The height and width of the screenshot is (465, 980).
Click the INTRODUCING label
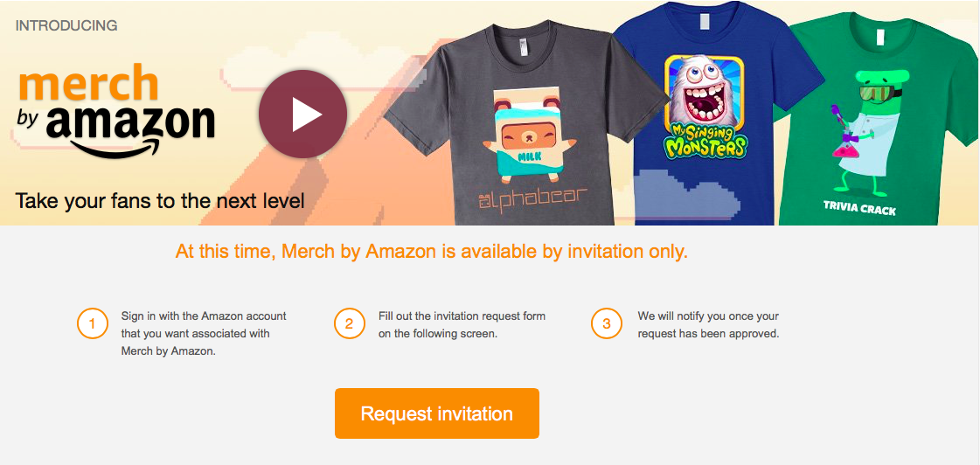[x=66, y=25]
